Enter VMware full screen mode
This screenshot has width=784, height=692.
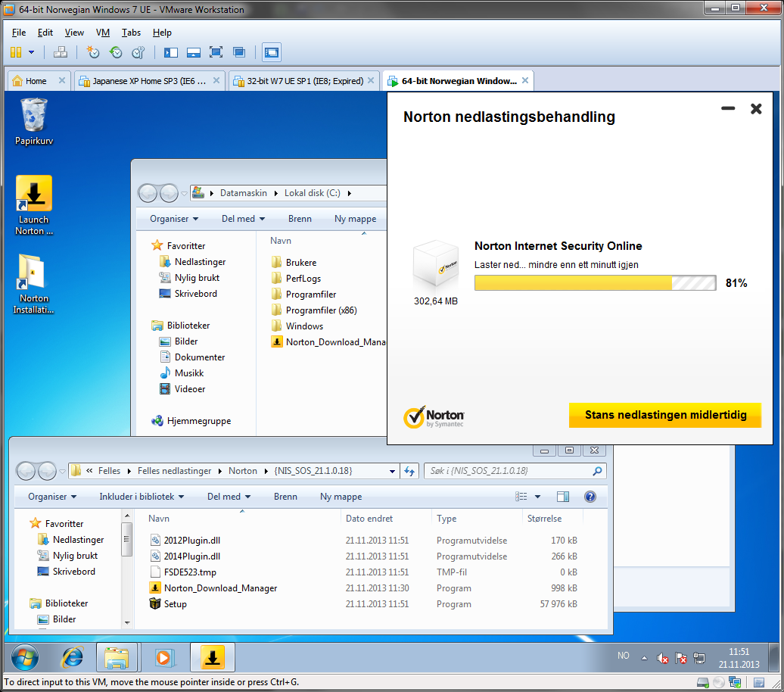216,52
